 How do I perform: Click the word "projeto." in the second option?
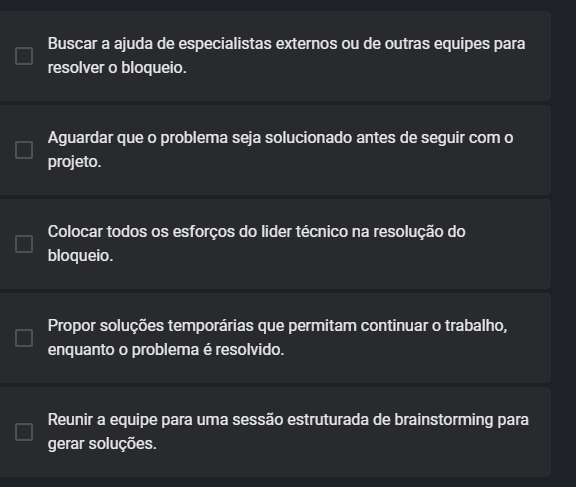click(75, 162)
